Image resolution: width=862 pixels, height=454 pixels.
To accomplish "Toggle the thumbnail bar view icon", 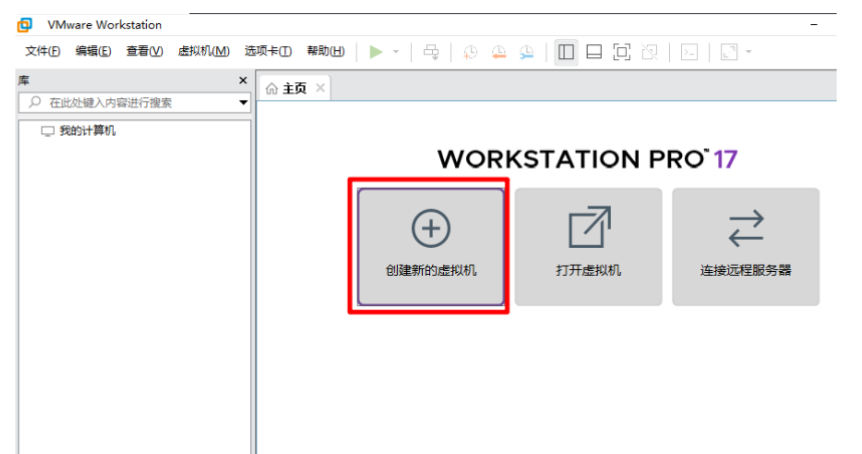I will point(594,52).
